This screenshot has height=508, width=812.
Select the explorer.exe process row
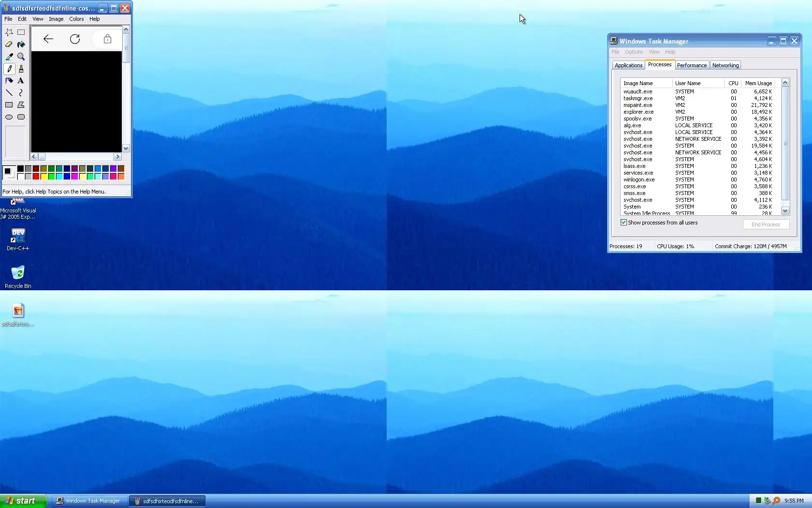pos(698,112)
